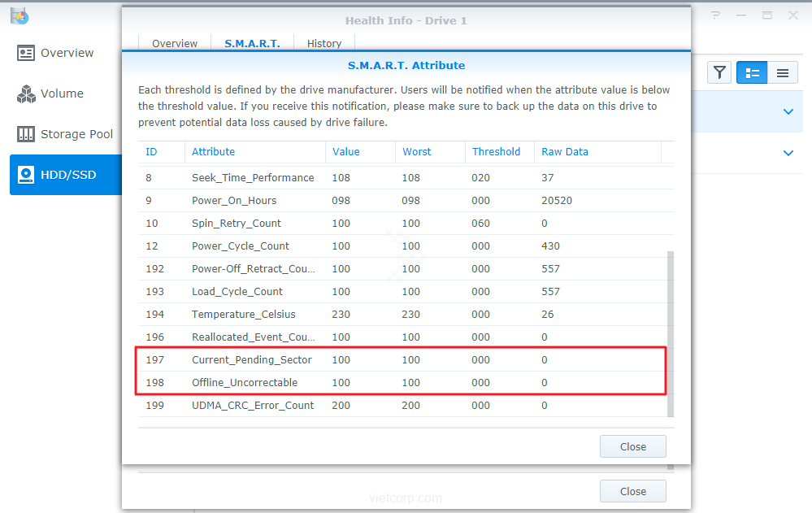Click the Overview sidebar icon
Viewport: 812px width, 513px height.
pyautogui.click(x=26, y=53)
